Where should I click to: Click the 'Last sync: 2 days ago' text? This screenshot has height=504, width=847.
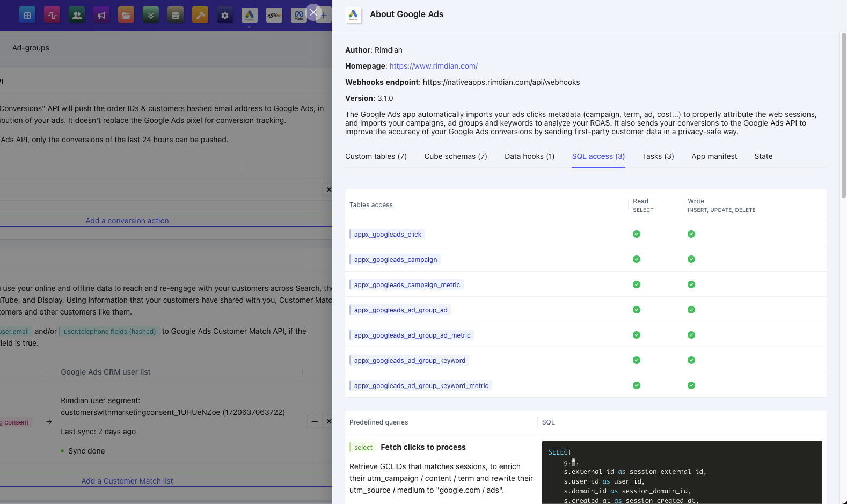click(x=98, y=432)
